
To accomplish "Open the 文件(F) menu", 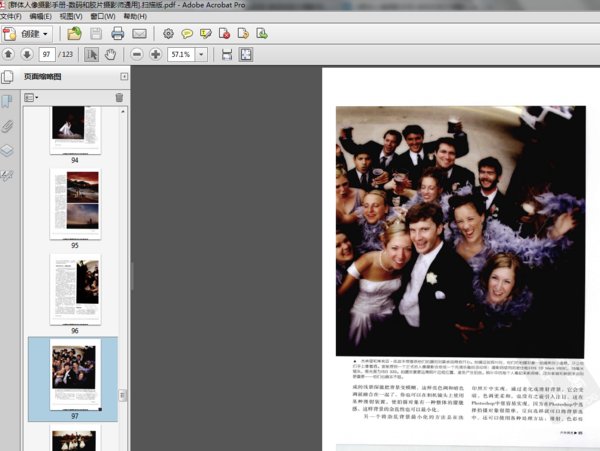I will [11, 16].
